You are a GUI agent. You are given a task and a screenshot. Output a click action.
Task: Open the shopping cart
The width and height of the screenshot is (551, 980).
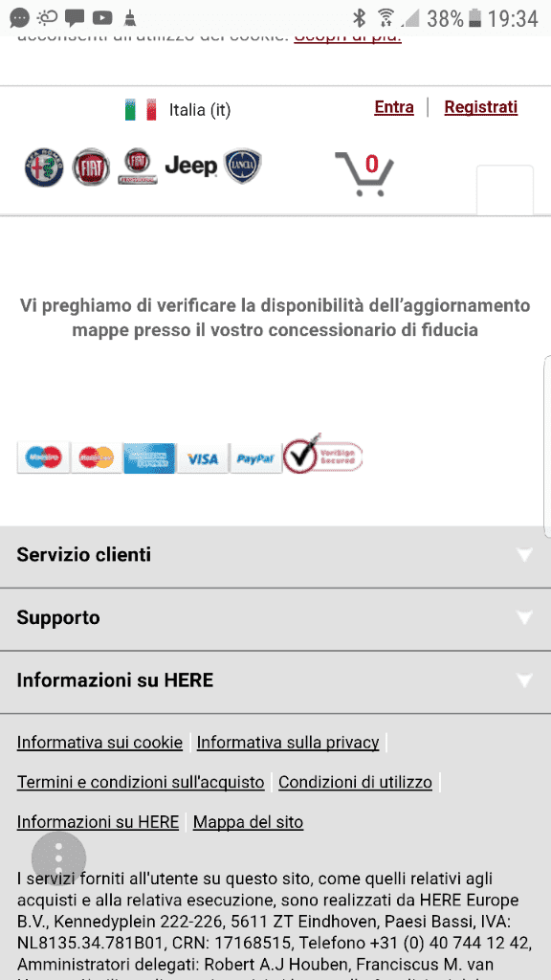click(364, 173)
